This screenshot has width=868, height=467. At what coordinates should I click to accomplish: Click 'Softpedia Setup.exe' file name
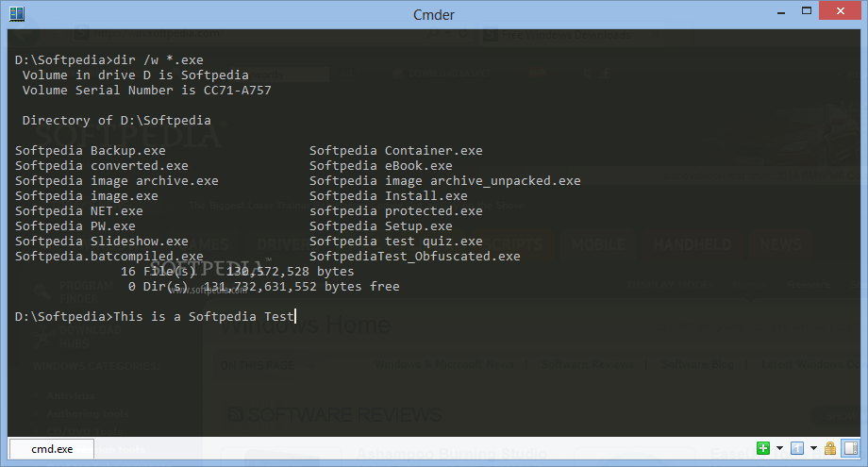381,225
